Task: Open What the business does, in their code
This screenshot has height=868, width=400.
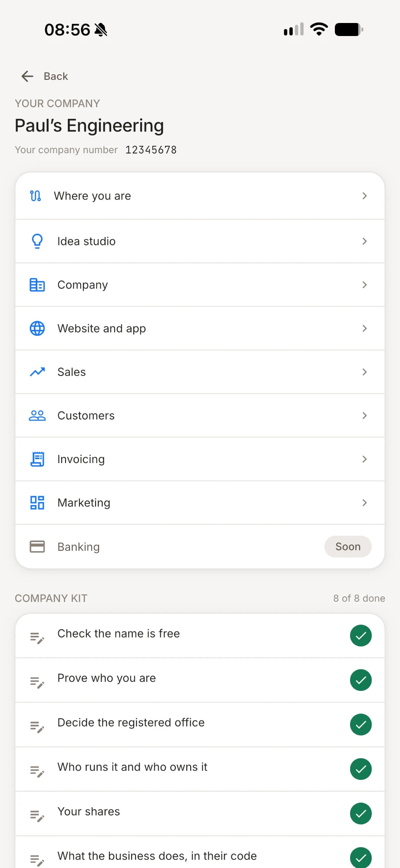Action: click(x=200, y=852)
